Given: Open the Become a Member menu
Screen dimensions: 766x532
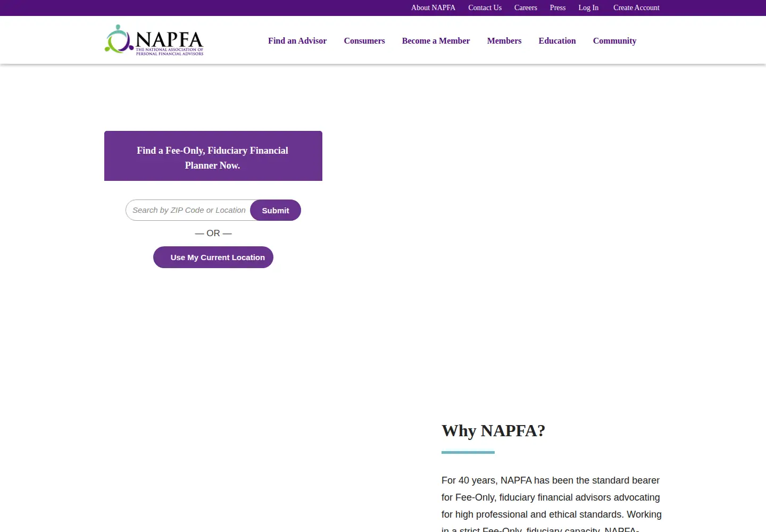Looking at the screenshot, I should (436, 41).
